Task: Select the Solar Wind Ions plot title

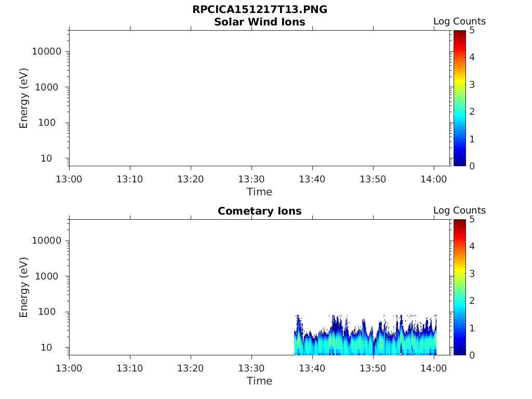Action: tap(260, 22)
